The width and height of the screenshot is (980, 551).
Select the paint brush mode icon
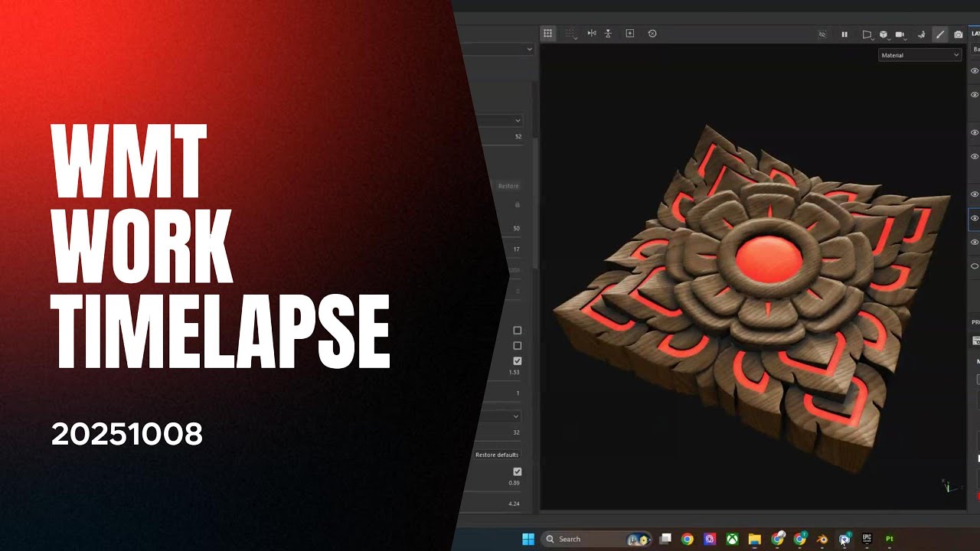point(940,34)
